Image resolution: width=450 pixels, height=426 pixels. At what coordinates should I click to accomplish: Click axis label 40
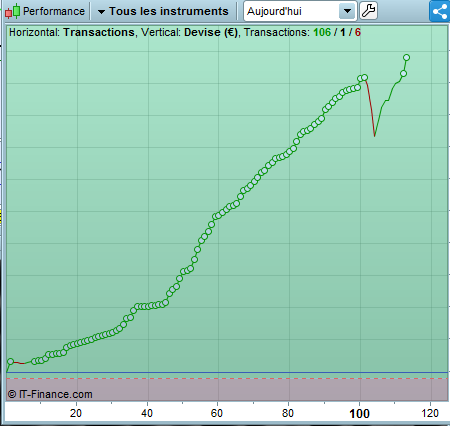pyautogui.click(x=147, y=413)
